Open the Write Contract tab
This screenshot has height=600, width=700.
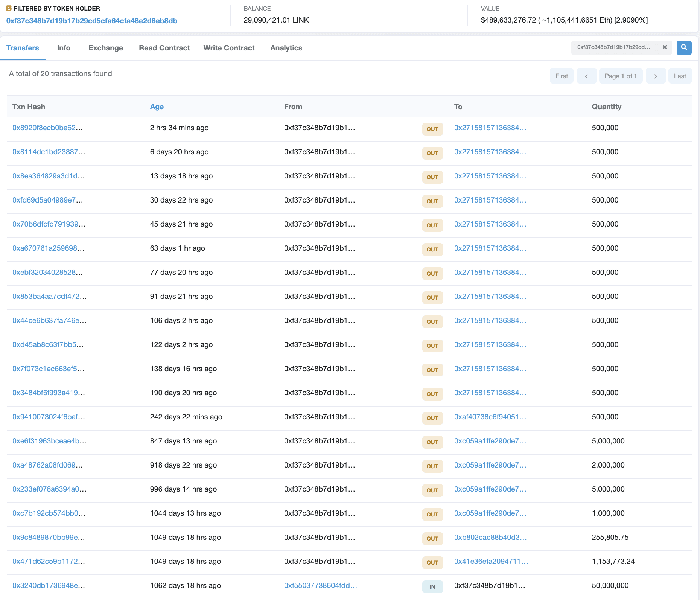(229, 48)
